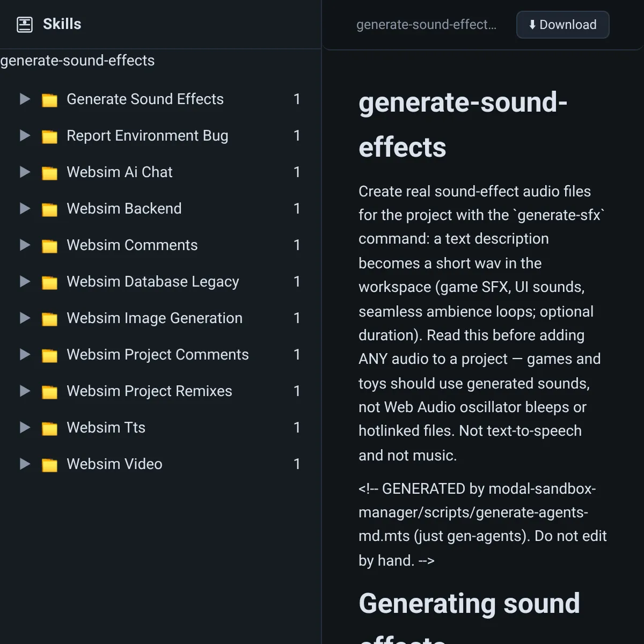This screenshot has height=644, width=644.
Task: Click the Websim Project Comments folder icon
Action: tap(49, 355)
